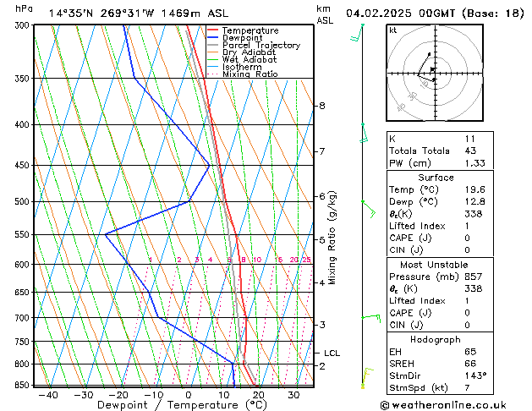Click the wind barb at 400 hPa
This screenshot has width=532, height=411.
coord(364,133)
